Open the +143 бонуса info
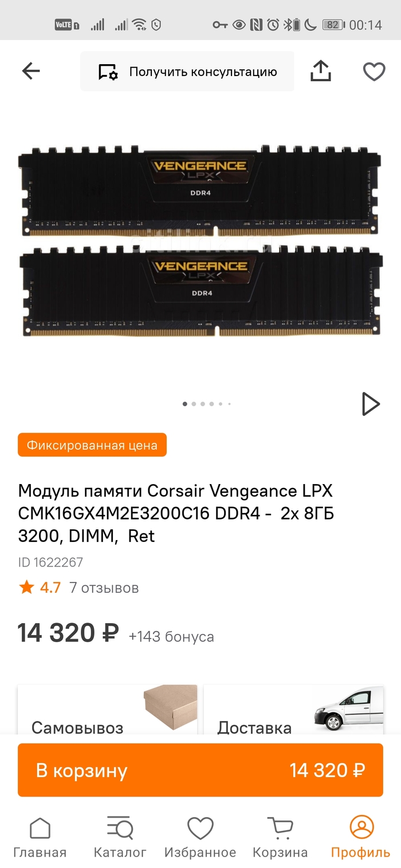The height and width of the screenshot is (868, 401). point(171,637)
